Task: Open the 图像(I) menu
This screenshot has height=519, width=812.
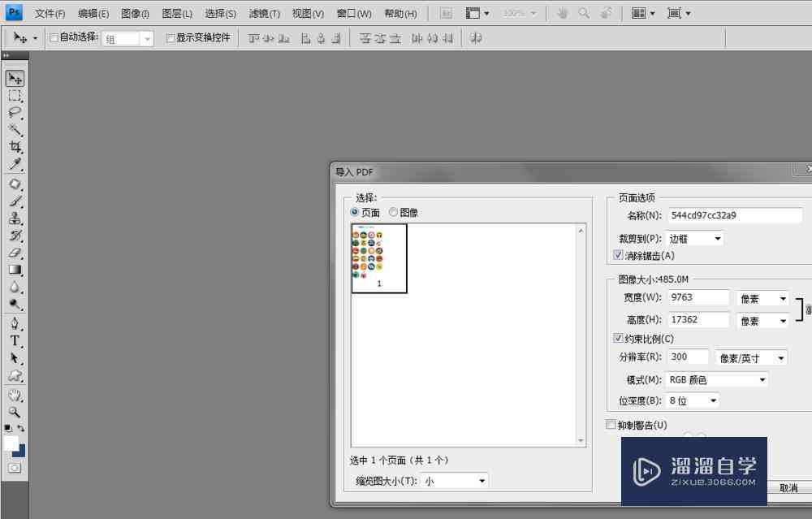Action: pyautogui.click(x=135, y=14)
